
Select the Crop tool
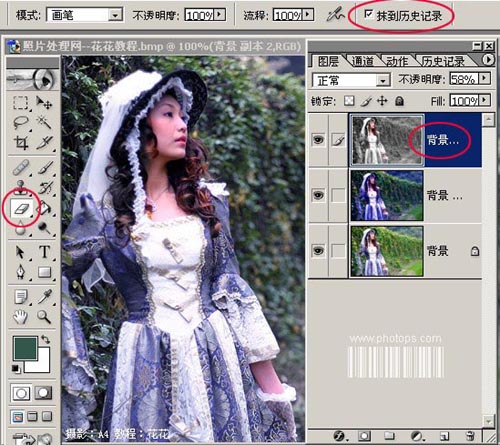tap(21, 142)
